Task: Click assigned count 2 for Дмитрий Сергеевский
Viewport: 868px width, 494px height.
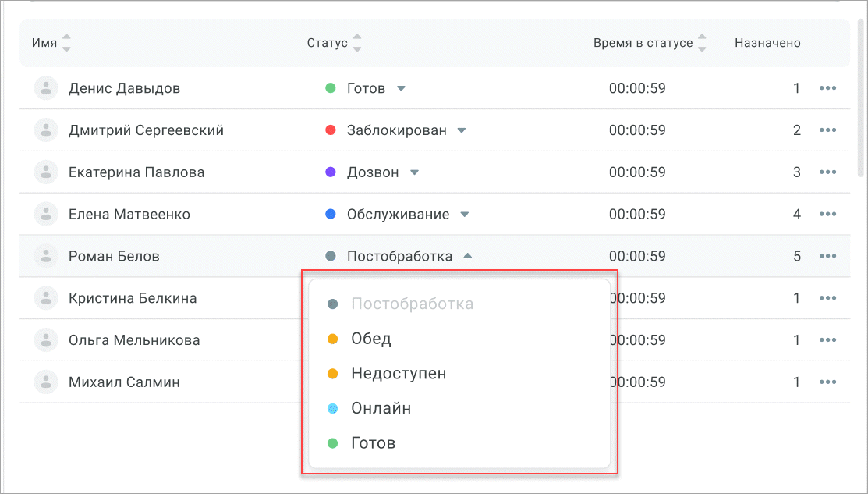Action: coord(796,130)
